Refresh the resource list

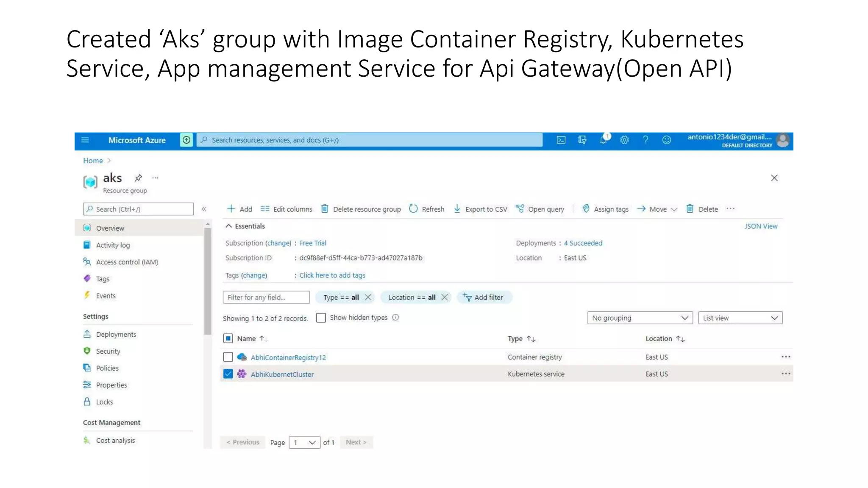tap(427, 209)
